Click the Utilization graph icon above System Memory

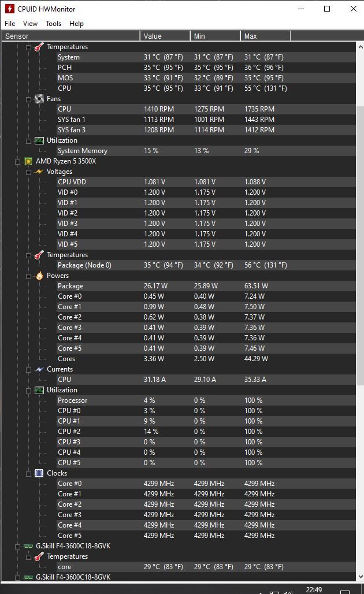39,140
